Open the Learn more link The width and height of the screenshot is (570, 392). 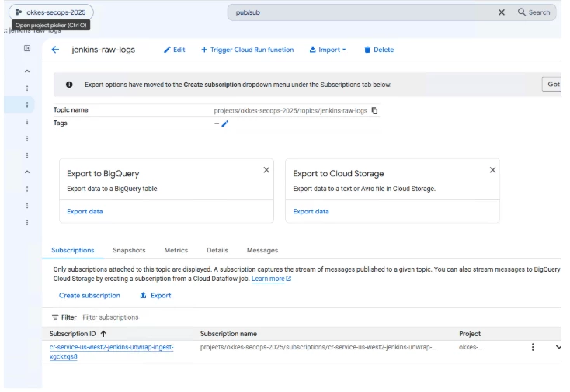click(271, 279)
